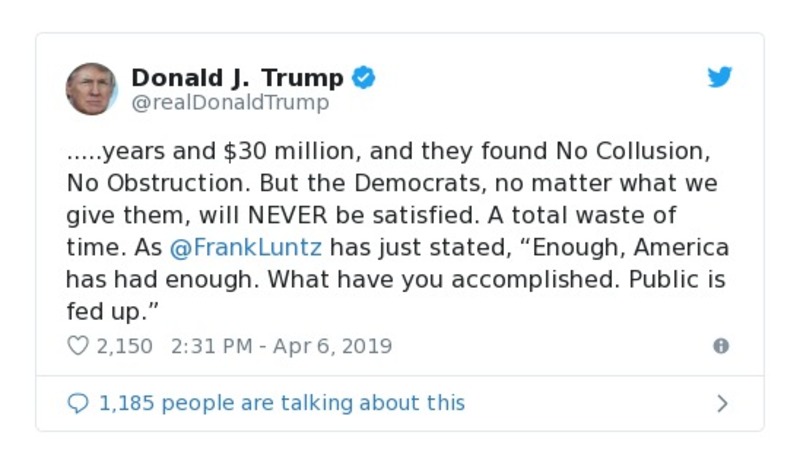Open the @FrankLuntz mention
Image resolution: width=800 pixels, height=467 pixels.
246,247
